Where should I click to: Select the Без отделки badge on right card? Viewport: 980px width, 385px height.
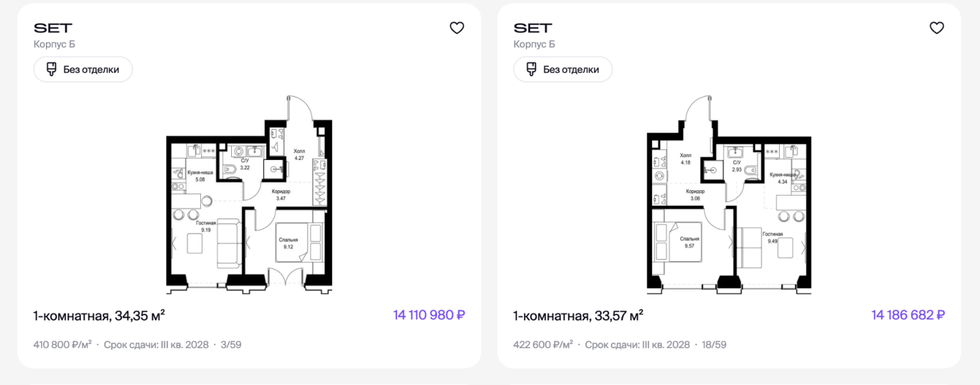(x=562, y=69)
